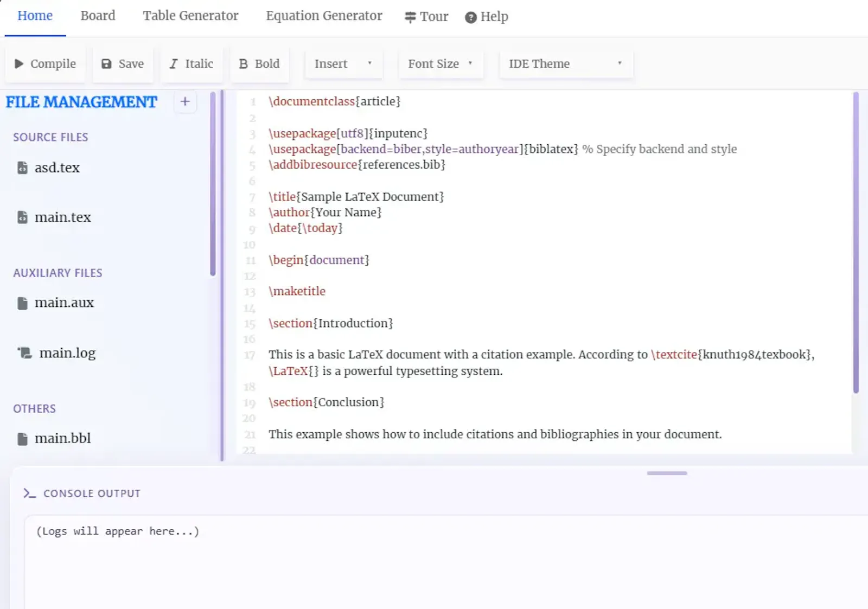The image size is (868, 609).
Task: Click the editor vertical scrollbar
Action: point(856,242)
